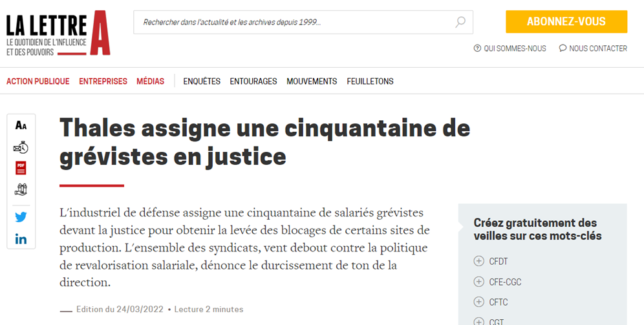Go to the ENTOURAGES menu item
This screenshot has width=644, height=325.
click(x=253, y=81)
